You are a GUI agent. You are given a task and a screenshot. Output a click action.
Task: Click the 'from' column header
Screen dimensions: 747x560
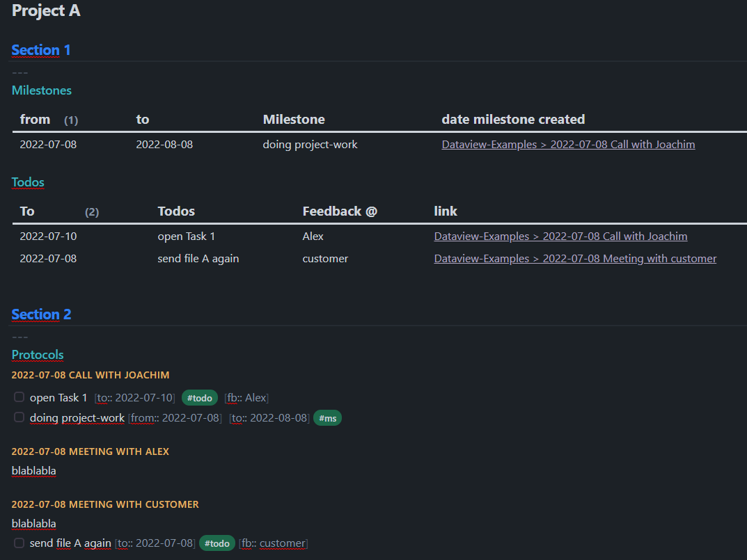pyautogui.click(x=35, y=120)
